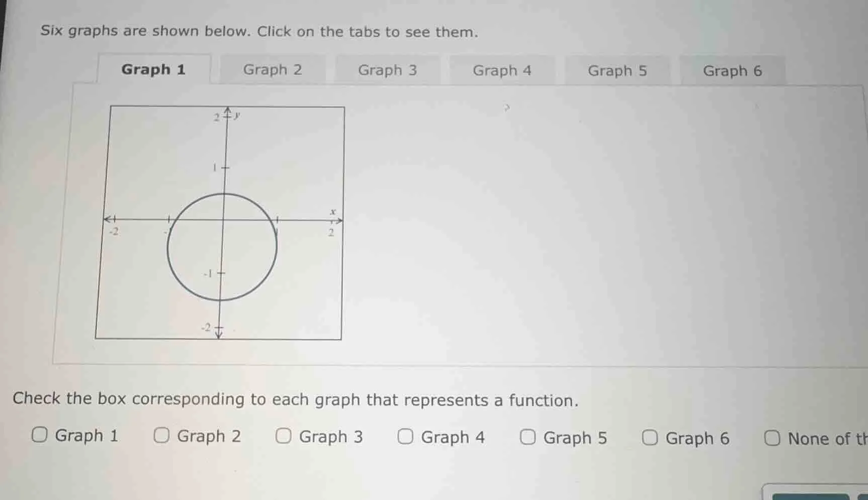The image size is (868, 500).
Task: Click the x label on the graph
Action: [x=332, y=212]
